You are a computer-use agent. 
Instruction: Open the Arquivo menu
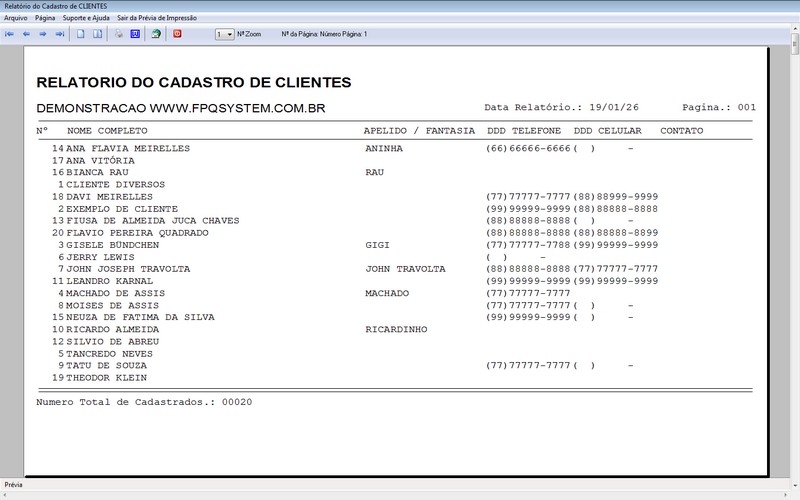click(x=16, y=18)
